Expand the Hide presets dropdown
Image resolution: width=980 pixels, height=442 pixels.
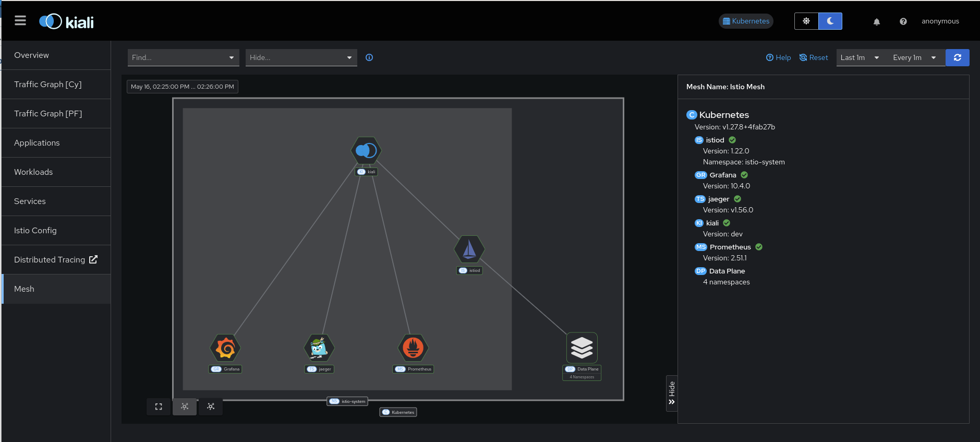[349, 57]
